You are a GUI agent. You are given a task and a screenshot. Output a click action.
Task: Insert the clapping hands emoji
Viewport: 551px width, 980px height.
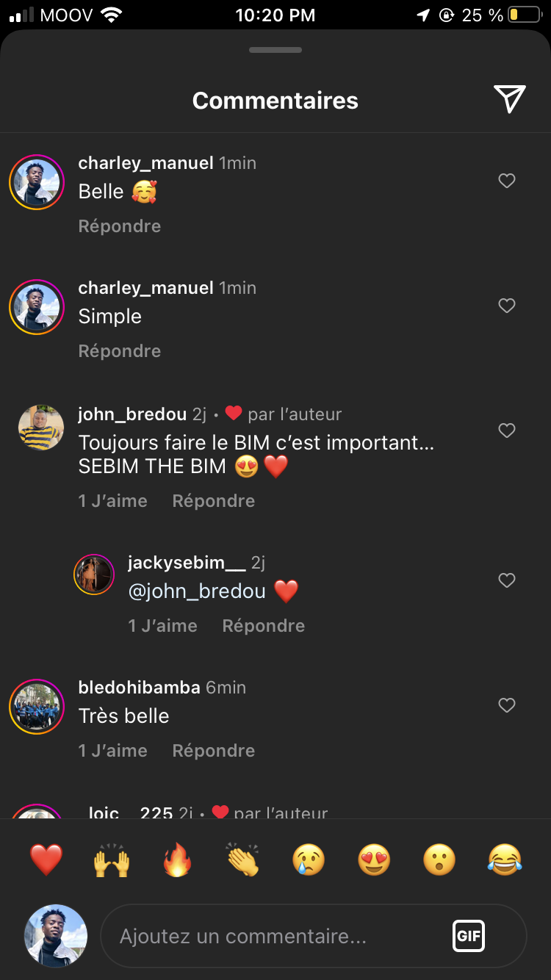tap(243, 860)
